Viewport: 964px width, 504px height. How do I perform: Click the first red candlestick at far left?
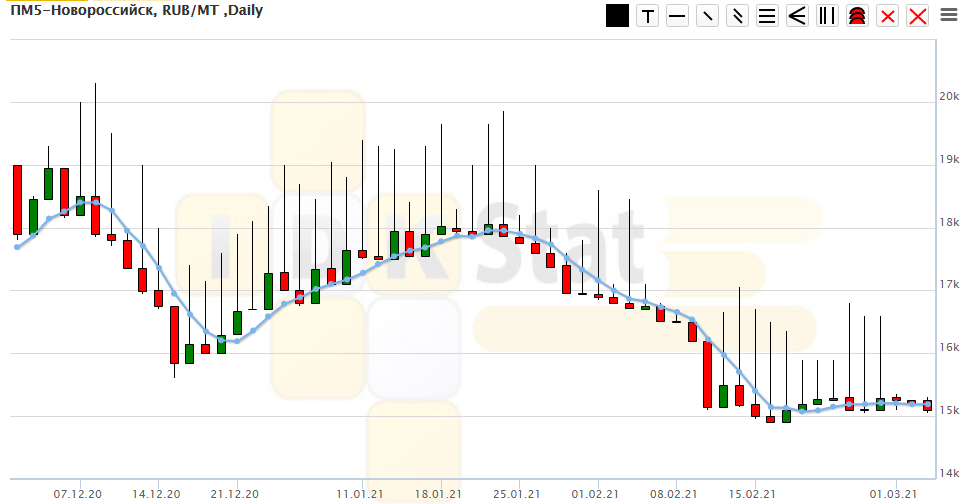[17, 200]
